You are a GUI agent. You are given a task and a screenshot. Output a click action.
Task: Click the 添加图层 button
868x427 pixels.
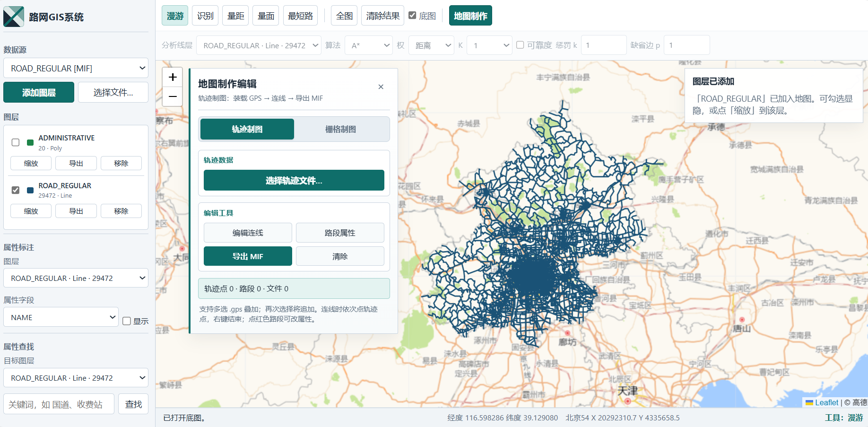pos(39,92)
